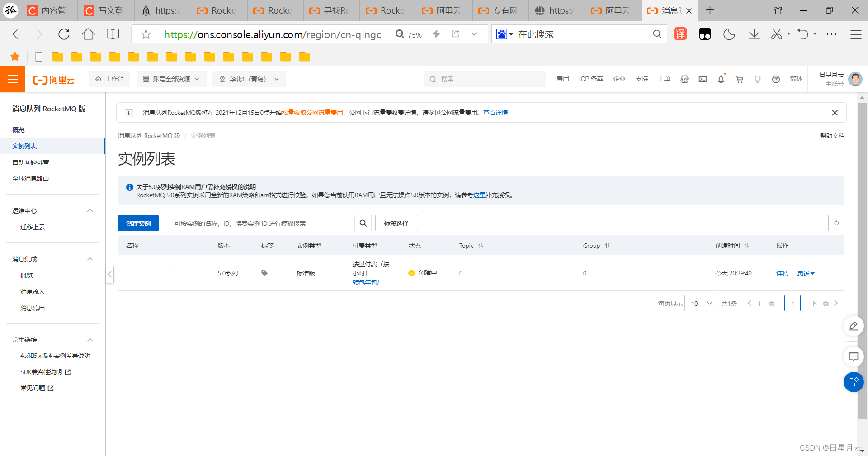Click the tag icon in instance row

264,273
